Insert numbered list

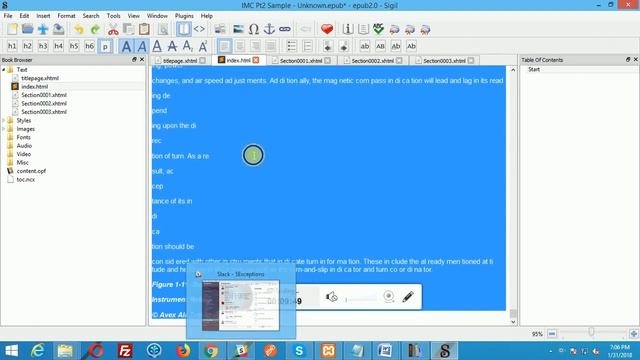(x=307, y=46)
